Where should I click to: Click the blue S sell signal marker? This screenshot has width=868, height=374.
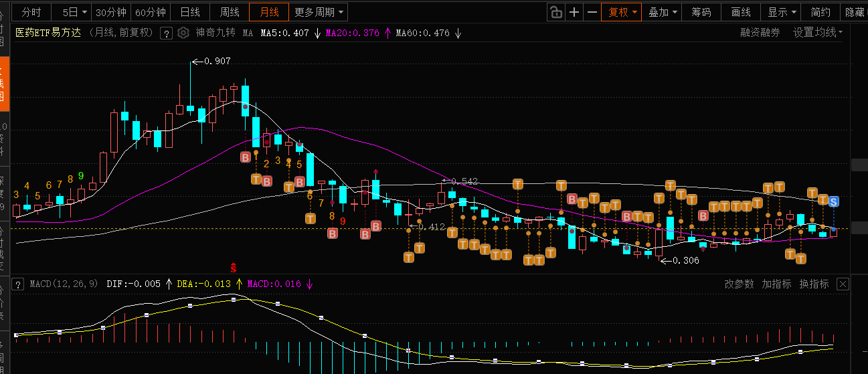[x=833, y=201]
